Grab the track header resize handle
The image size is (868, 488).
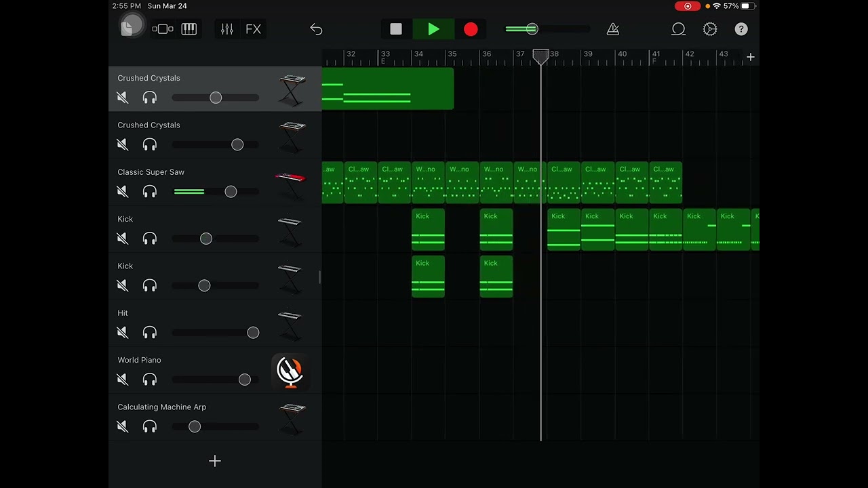pyautogui.click(x=320, y=277)
